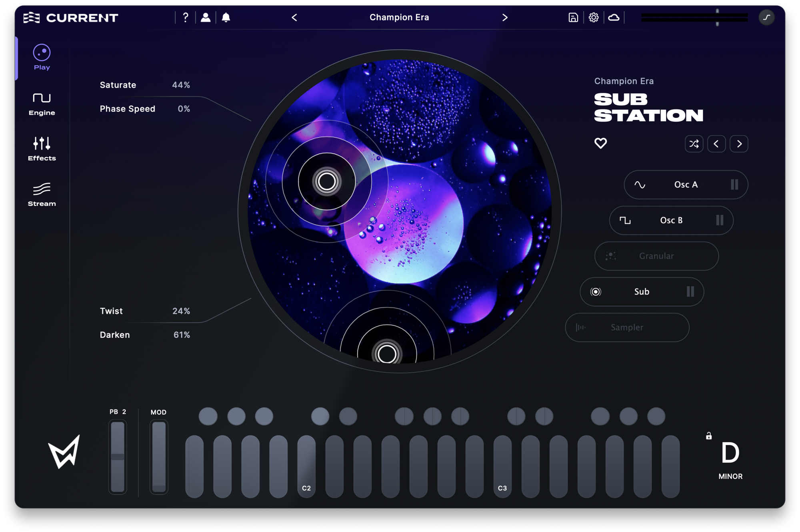
Task: Open the Champion Era preset name
Action: [399, 18]
